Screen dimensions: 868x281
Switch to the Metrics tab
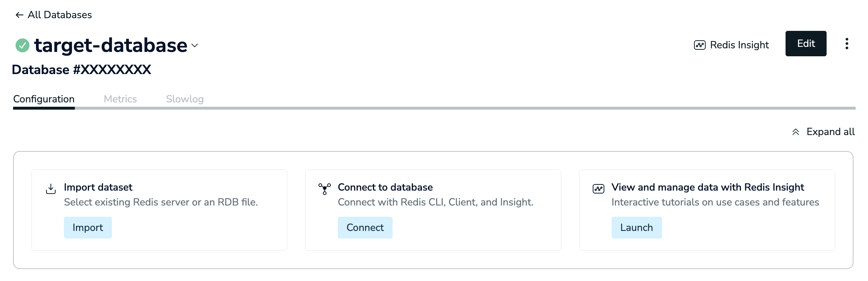pyautogui.click(x=120, y=99)
